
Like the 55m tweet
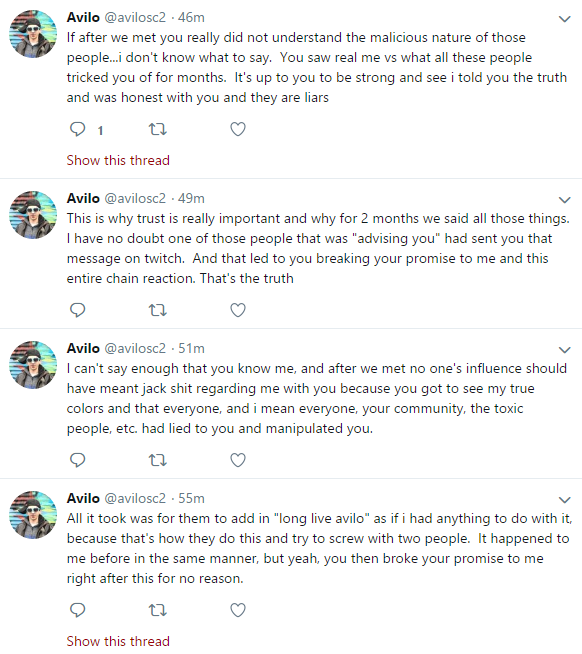pyautogui.click(x=238, y=610)
